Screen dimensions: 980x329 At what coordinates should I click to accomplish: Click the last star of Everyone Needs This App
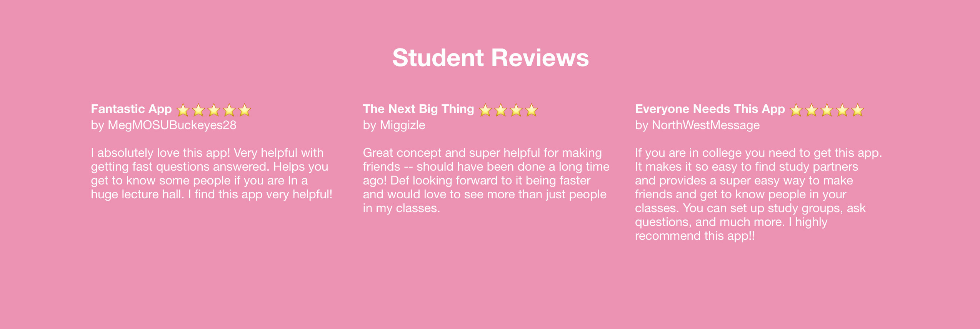coord(858,110)
